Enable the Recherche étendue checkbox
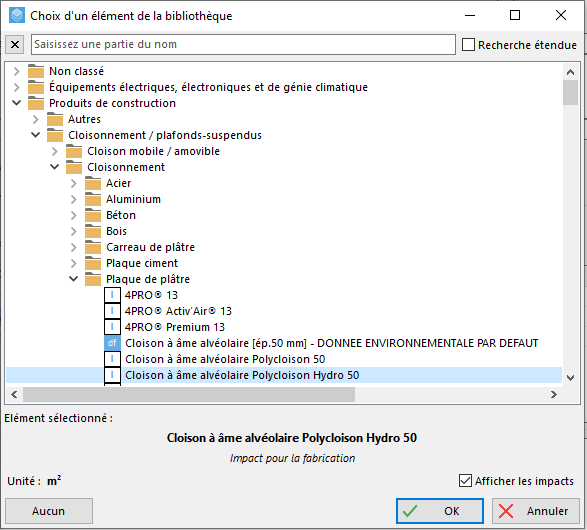 (468, 45)
